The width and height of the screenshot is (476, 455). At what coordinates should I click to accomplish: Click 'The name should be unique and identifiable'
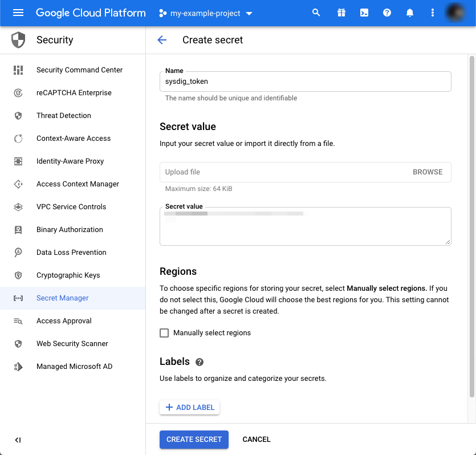click(x=231, y=98)
